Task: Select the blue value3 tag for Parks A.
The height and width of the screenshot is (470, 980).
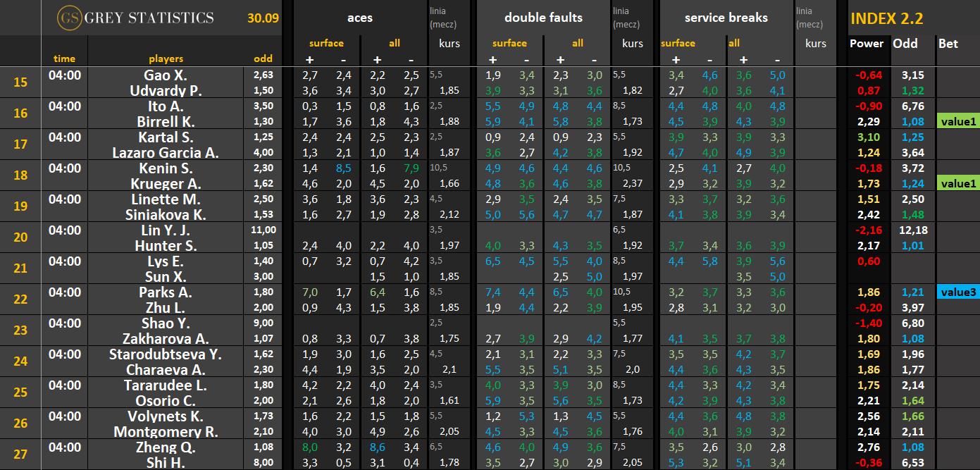Action: pyautogui.click(x=958, y=292)
